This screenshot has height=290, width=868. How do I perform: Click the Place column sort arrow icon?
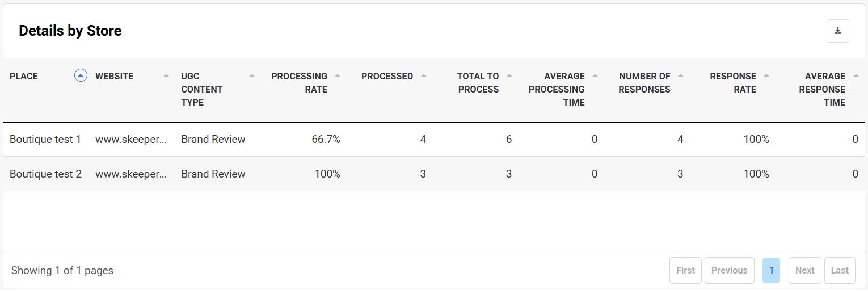click(81, 75)
